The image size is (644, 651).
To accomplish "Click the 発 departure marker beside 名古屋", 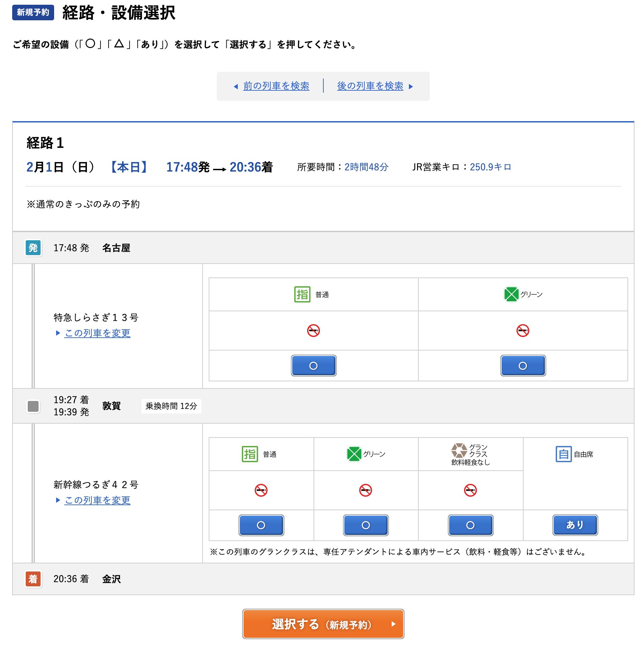I will click(33, 248).
